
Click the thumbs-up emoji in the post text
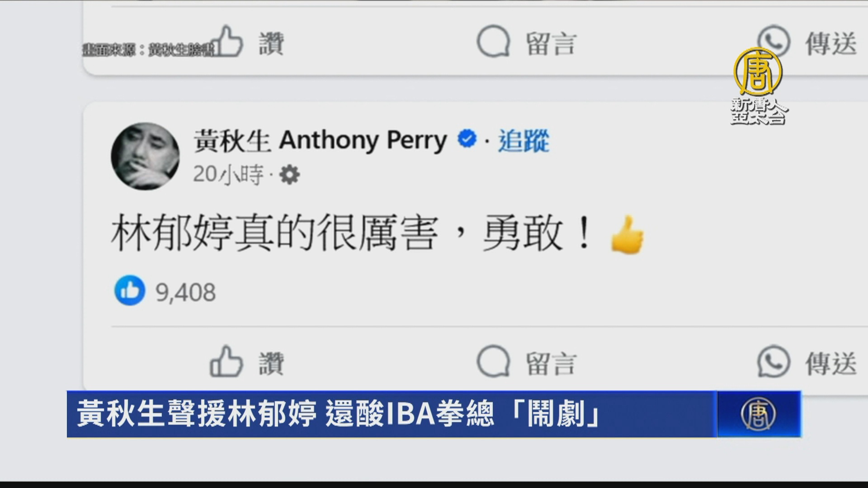pyautogui.click(x=627, y=235)
